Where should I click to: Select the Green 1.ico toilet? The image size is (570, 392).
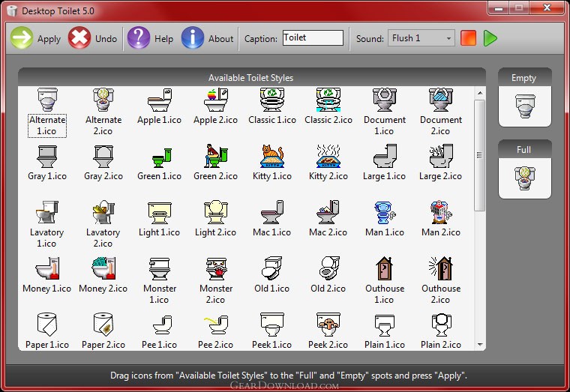(x=161, y=157)
